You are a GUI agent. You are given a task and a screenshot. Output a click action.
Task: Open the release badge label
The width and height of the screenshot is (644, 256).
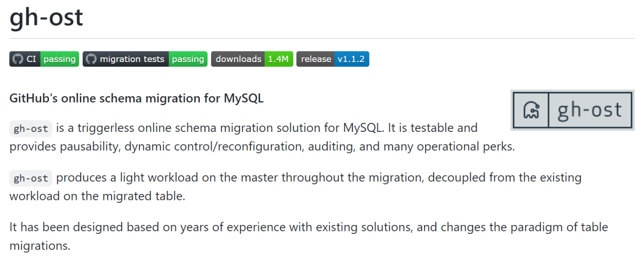click(x=315, y=59)
